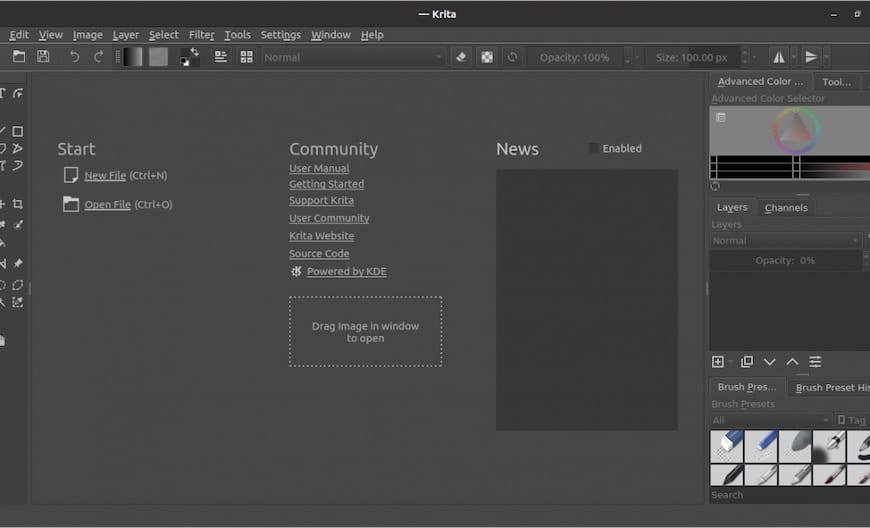Click the toolbar Opacity stepper arrows
The height and width of the screenshot is (528, 870).
tap(628, 57)
